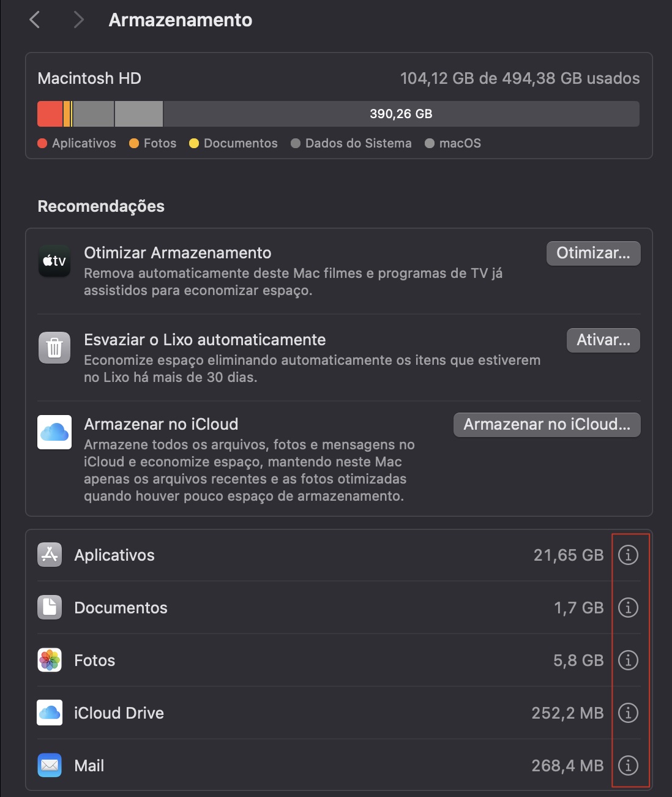Click the trash icon next to Esvaziar o Lixo
This screenshot has width=672, height=797.
pos(54,348)
